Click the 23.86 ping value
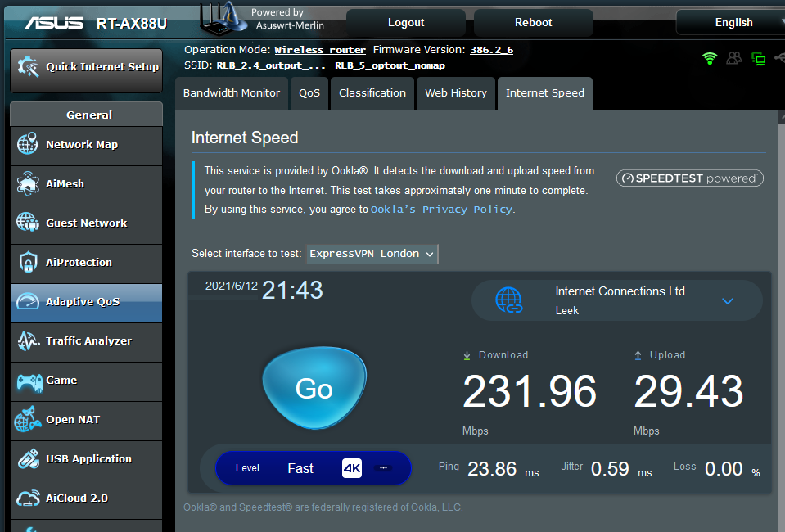The image size is (785, 532). pos(492,469)
